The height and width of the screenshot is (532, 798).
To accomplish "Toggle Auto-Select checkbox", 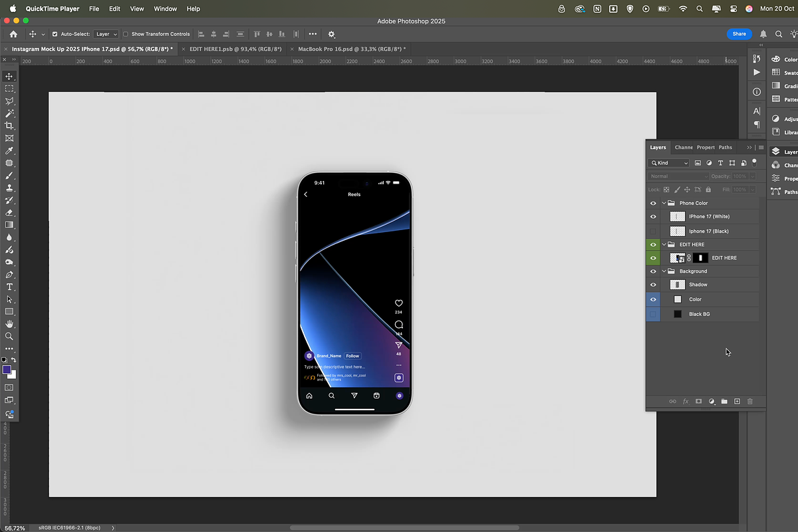I will coord(55,34).
